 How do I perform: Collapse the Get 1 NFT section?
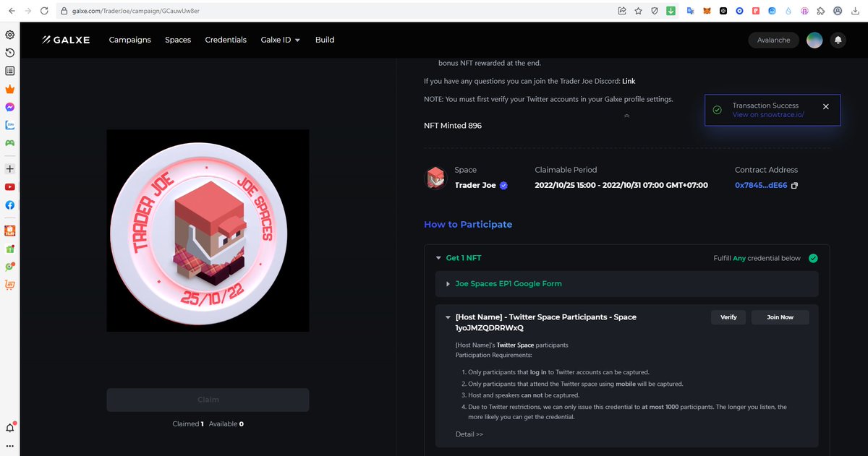(438, 258)
